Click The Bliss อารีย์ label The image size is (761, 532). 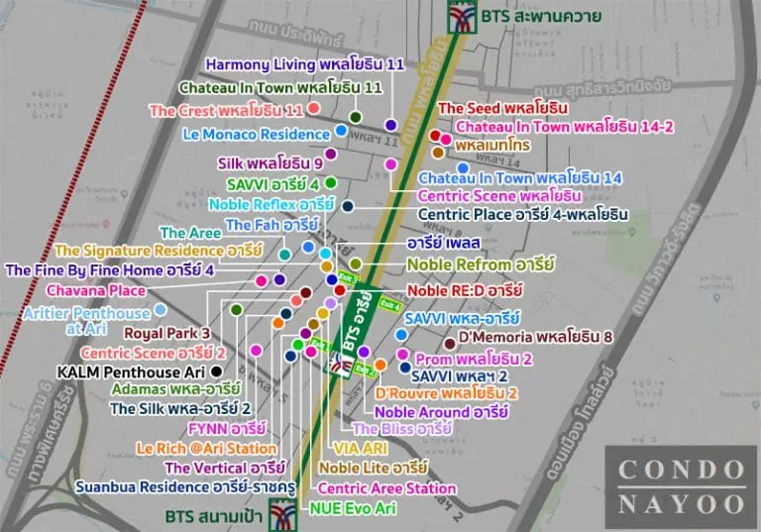(x=402, y=429)
